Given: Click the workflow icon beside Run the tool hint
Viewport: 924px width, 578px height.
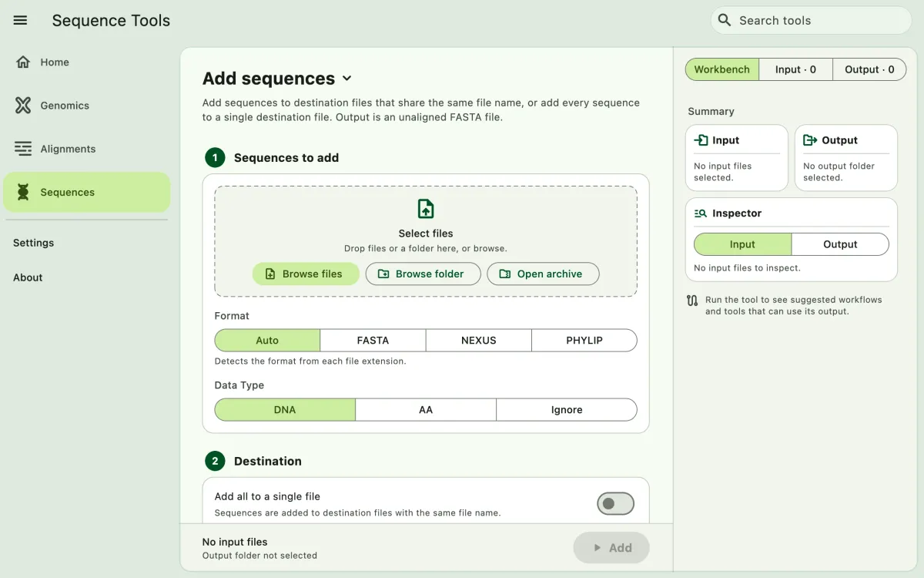Looking at the screenshot, I should pos(692,301).
